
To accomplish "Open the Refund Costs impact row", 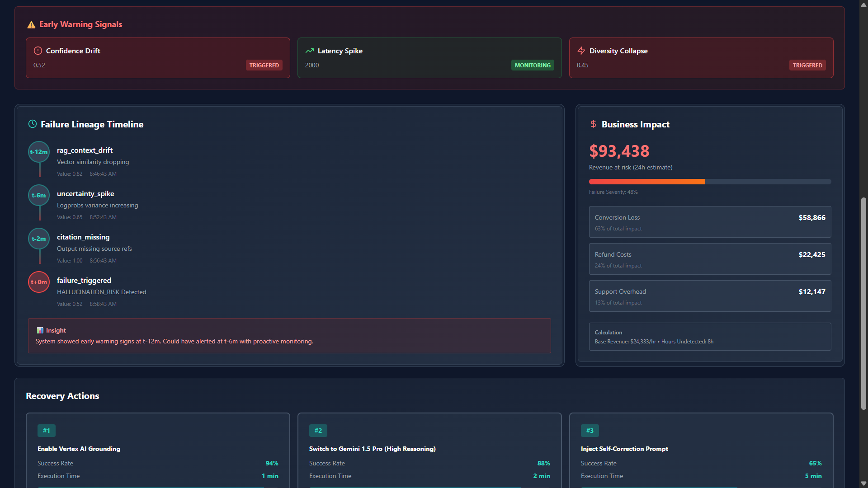I will click(x=710, y=259).
